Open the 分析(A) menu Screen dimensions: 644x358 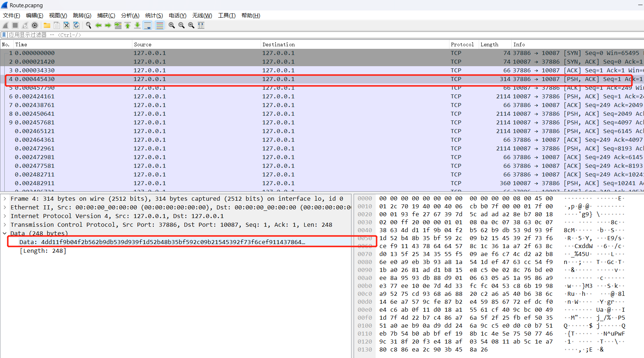(130, 15)
